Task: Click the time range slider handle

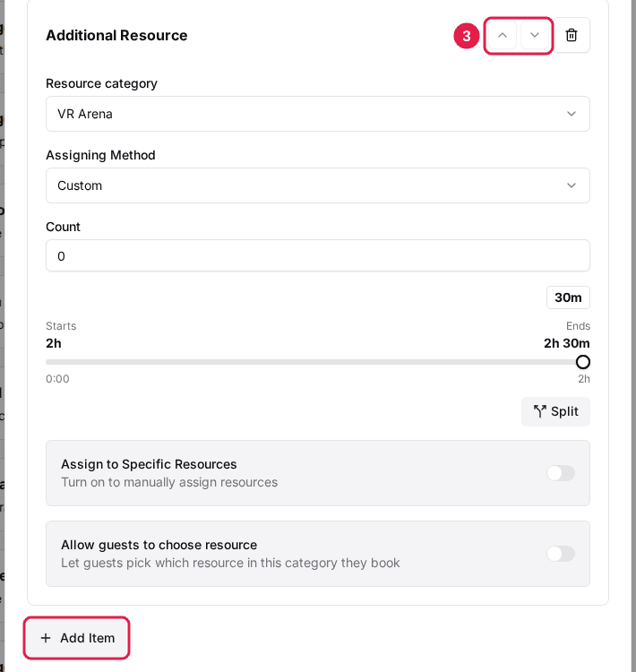Action: (x=582, y=362)
